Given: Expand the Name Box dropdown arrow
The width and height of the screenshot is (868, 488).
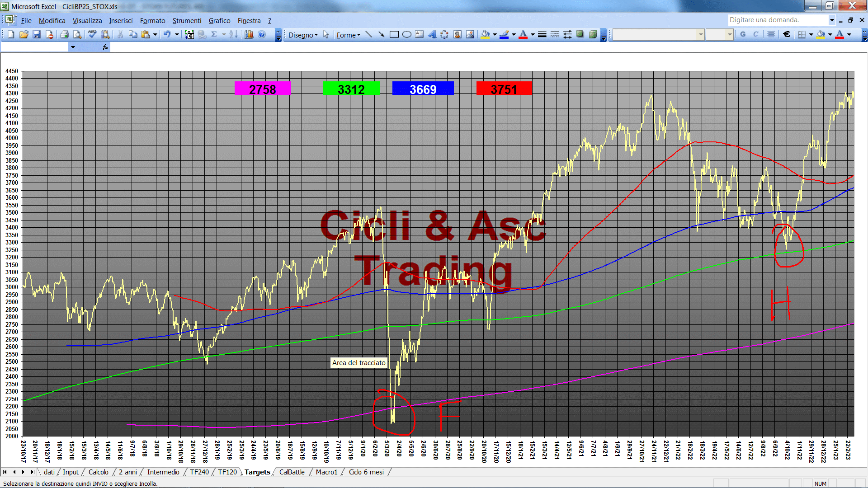Looking at the screenshot, I should pos(73,47).
